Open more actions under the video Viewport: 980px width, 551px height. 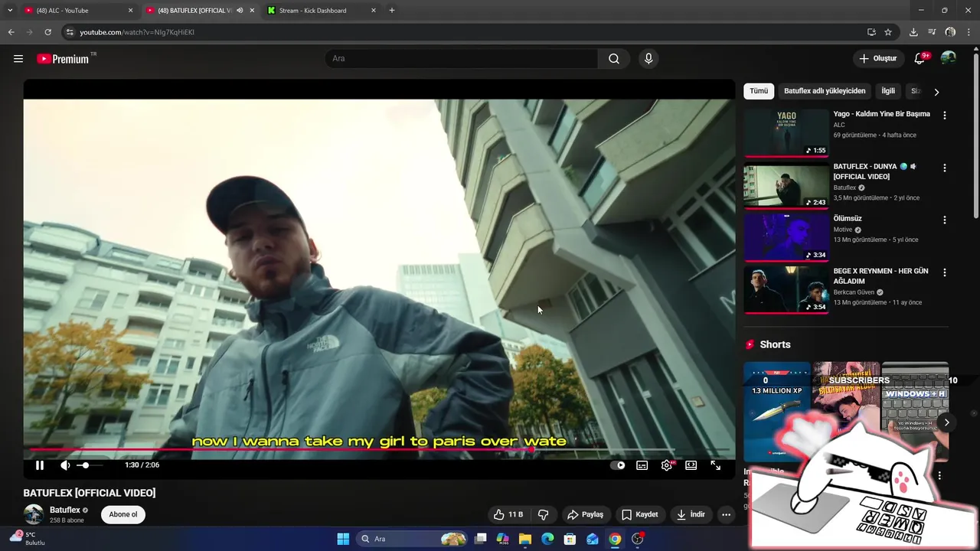point(727,515)
